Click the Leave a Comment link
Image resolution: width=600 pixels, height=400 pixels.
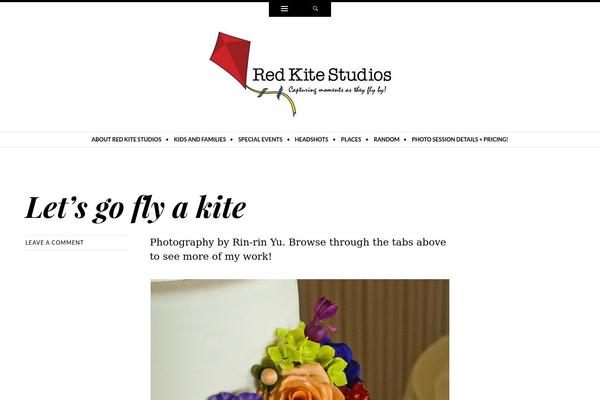pyautogui.click(x=54, y=243)
